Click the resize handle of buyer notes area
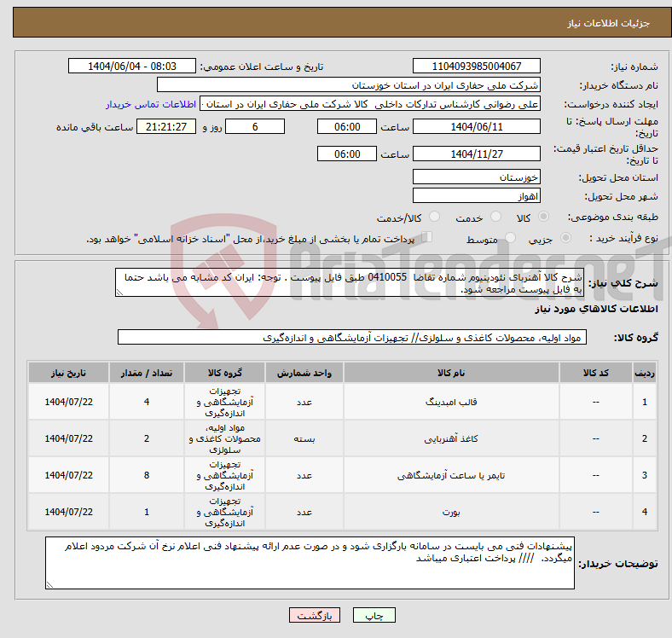672x638 pixels. click(x=49, y=585)
